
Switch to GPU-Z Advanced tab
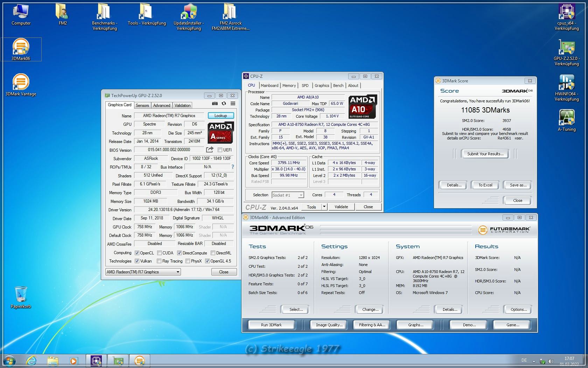pos(161,105)
